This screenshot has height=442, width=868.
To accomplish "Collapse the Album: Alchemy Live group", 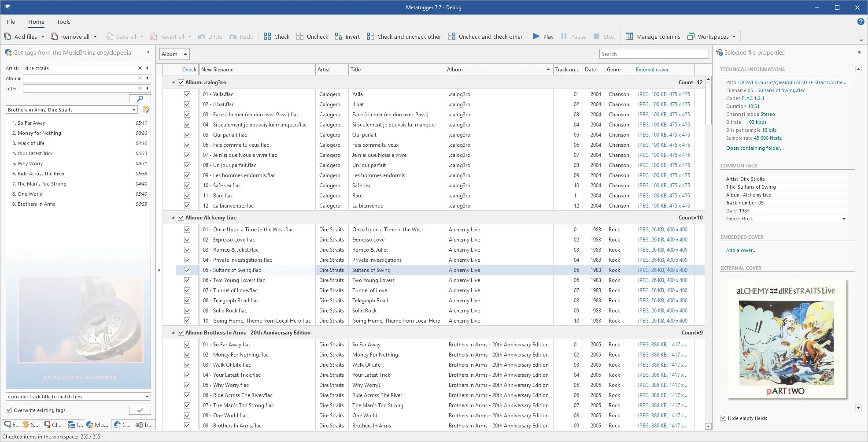I will 173,218.
